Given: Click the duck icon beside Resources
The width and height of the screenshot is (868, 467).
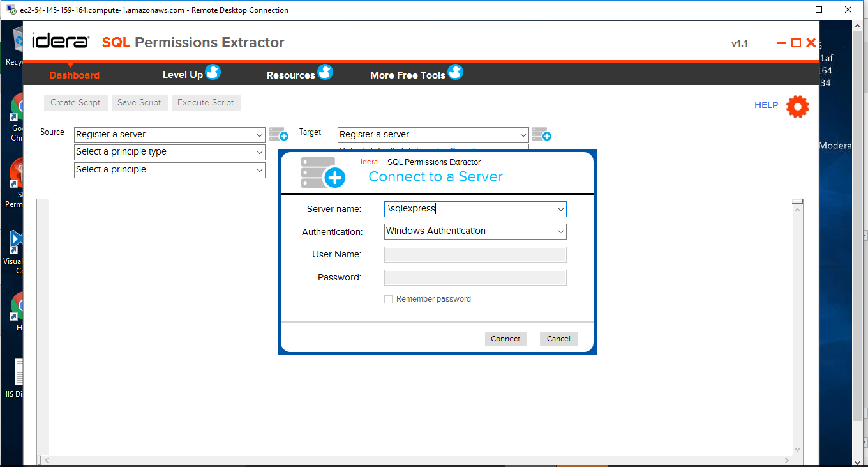Looking at the screenshot, I should tap(326, 72).
